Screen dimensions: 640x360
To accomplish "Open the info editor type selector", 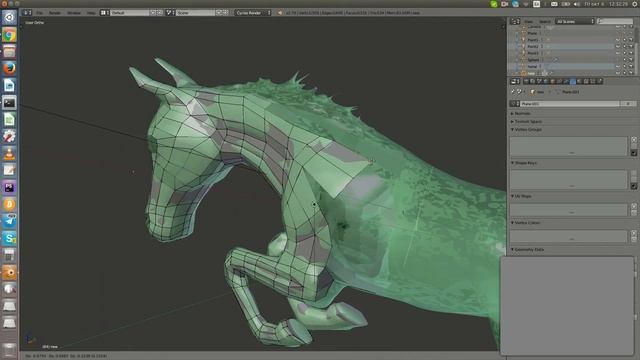I will pyautogui.click(x=27, y=13).
